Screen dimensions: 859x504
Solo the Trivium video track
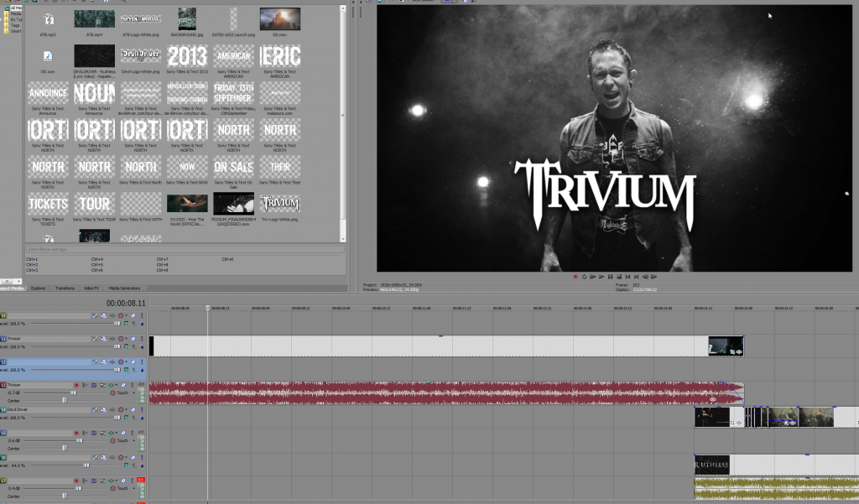142,339
